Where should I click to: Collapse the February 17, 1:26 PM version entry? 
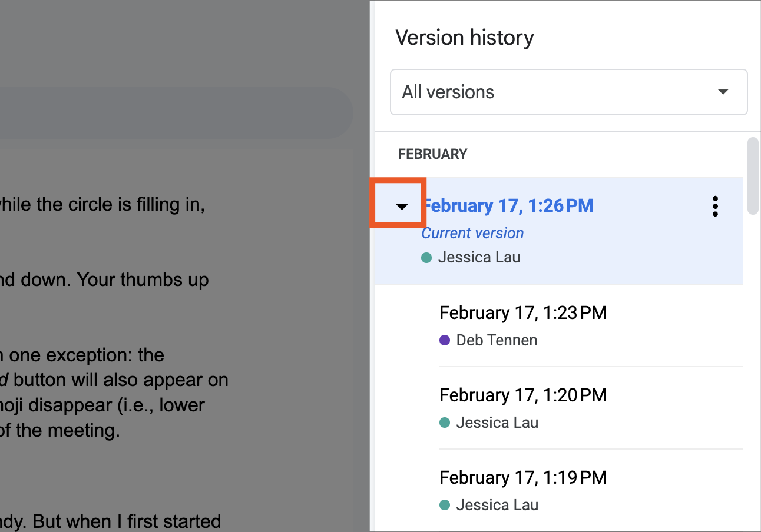coord(402,206)
